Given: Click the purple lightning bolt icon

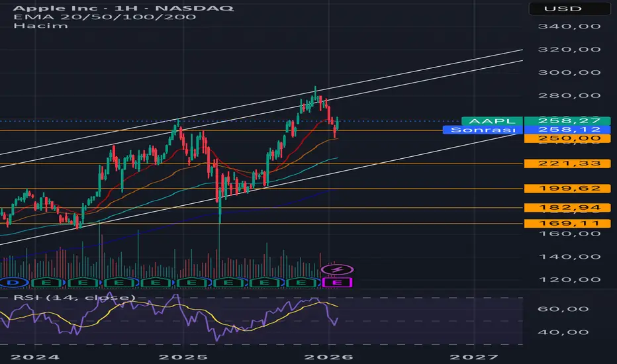Looking at the screenshot, I should (x=337, y=269).
